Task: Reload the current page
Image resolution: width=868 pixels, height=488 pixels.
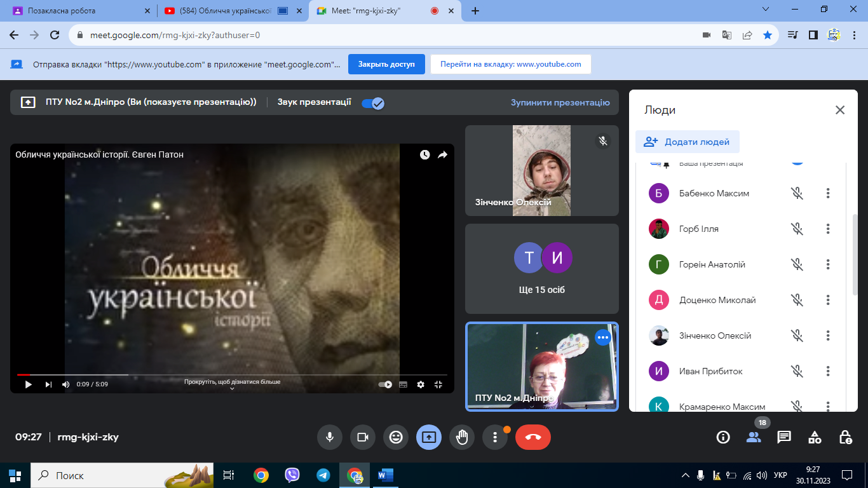Action: [55, 35]
